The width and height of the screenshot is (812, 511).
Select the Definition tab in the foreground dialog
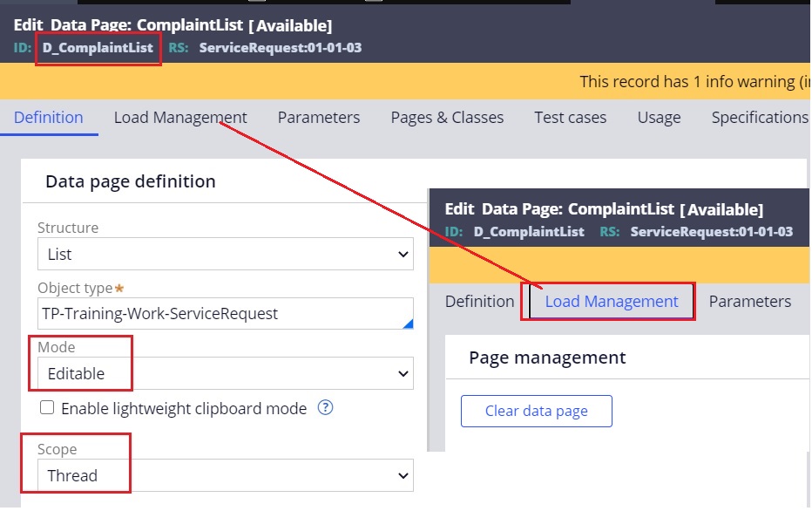click(x=479, y=300)
